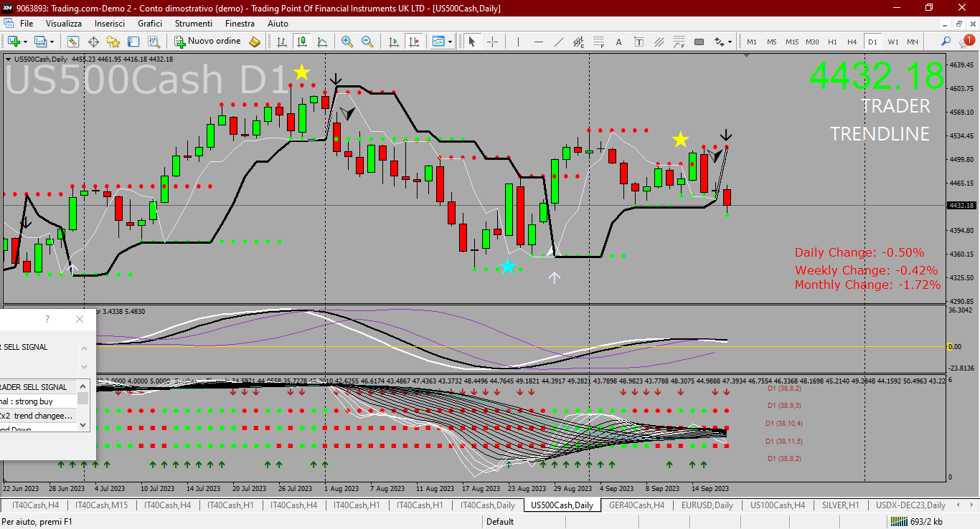The height and width of the screenshot is (529, 980).
Task: Open the Navigator star-folder icon
Action: tap(113, 42)
